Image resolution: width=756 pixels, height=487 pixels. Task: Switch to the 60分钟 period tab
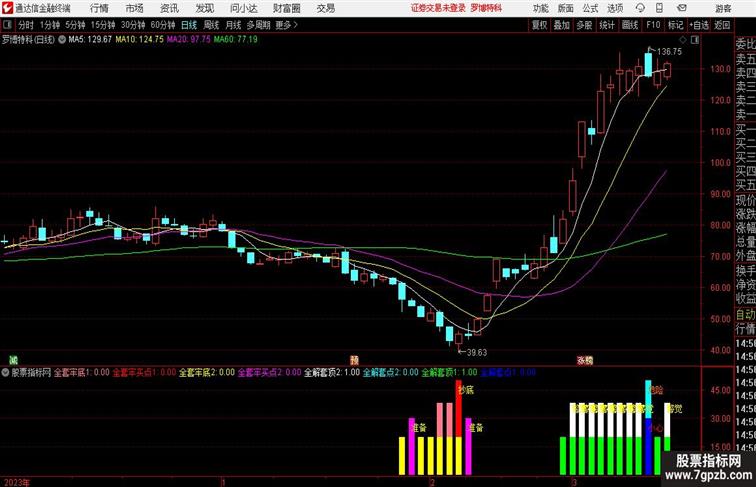click(163, 25)
